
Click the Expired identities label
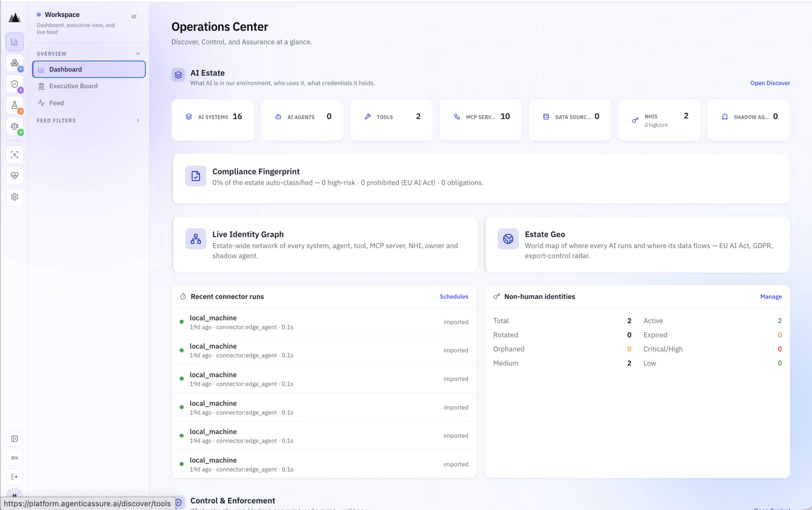(x=655, y=335)
